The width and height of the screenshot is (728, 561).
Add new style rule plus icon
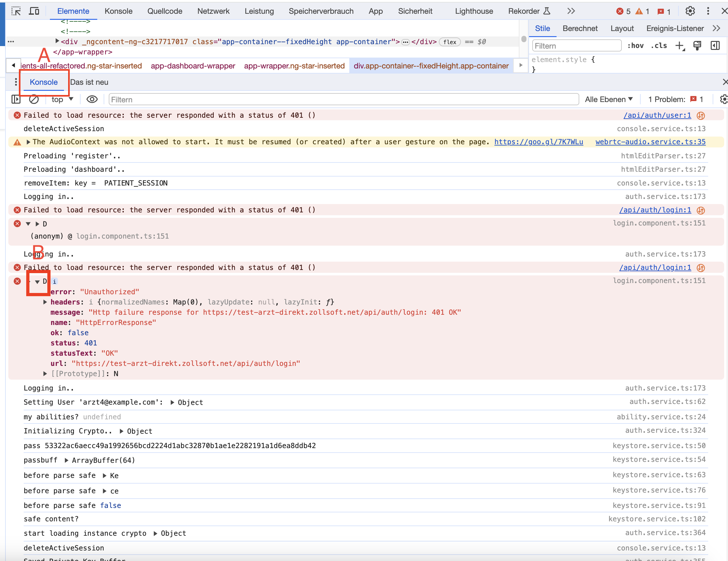[680, 46]
